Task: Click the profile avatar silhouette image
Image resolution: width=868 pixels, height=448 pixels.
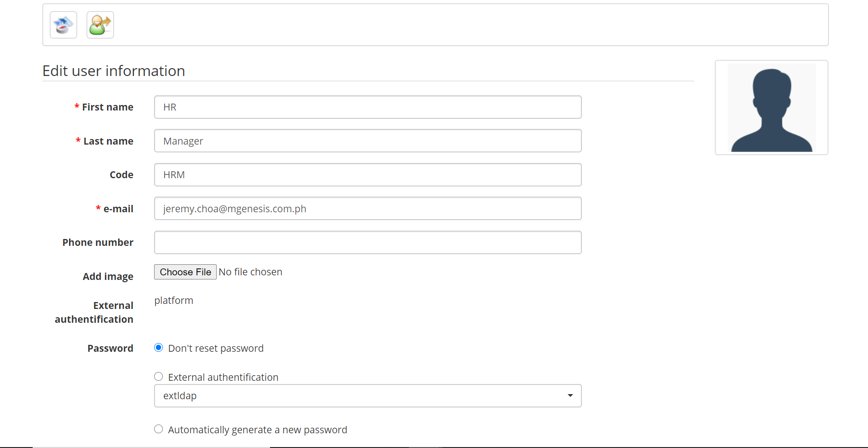Action: tap(771, 107)
